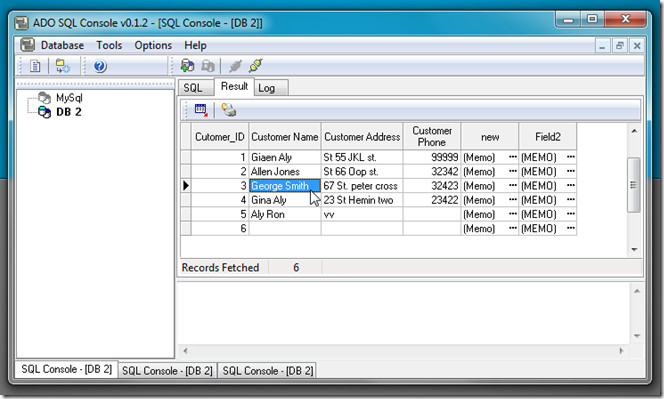The width and height of the screenshot is (664, 399).
Task: Select the Aly Ron name cell
Action: tap(285, 214)
